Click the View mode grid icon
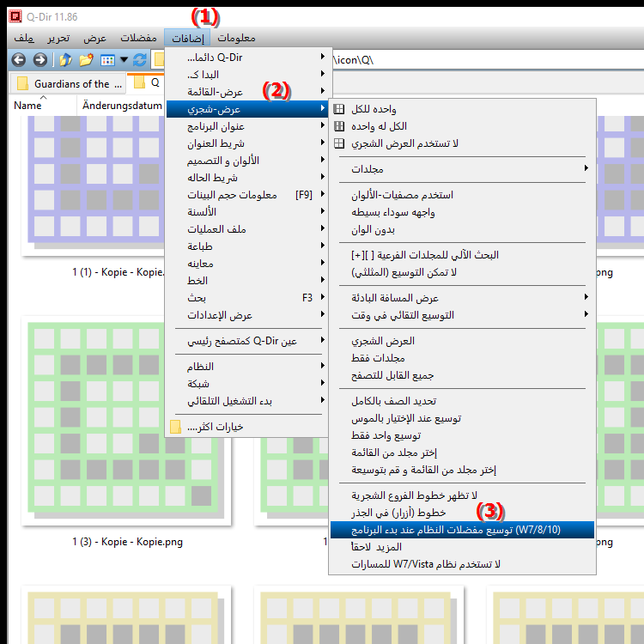Screen dimensions: 644x644 point(107,60)
